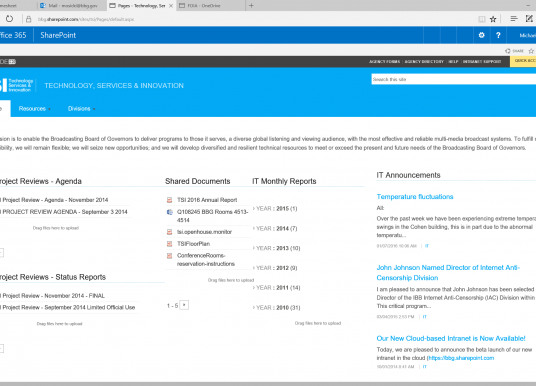Screen dimensions: 536x386
Task: Expand YEAR 2013 monthly reports group
Action: click(277, 248)
